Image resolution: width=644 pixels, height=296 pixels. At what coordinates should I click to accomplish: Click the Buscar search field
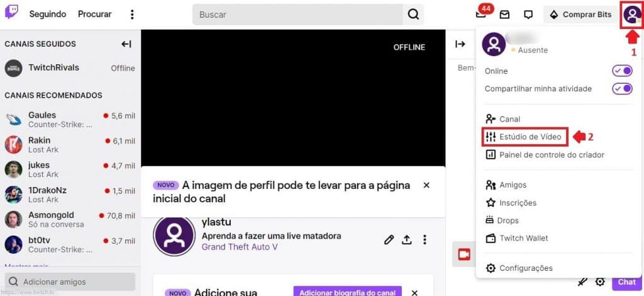297,14
